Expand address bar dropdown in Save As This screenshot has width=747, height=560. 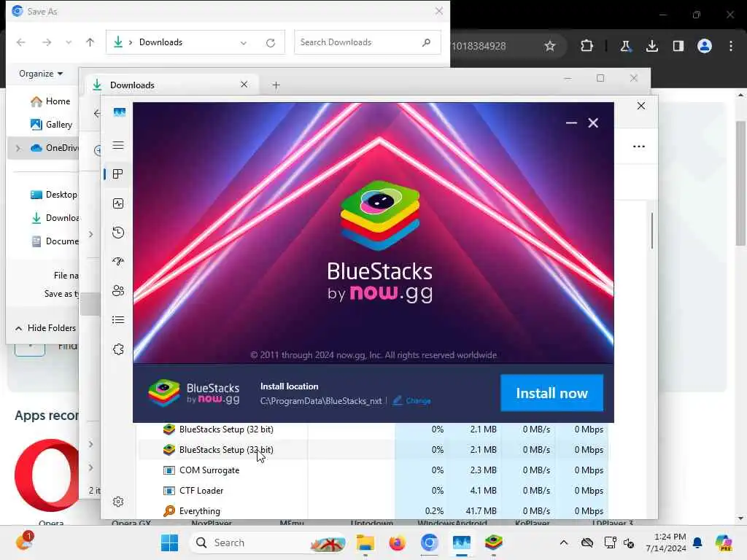tap(244, 43)
